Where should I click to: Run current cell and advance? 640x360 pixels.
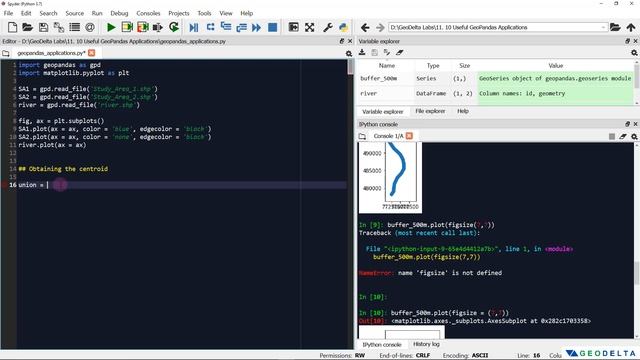click(142, 27)
